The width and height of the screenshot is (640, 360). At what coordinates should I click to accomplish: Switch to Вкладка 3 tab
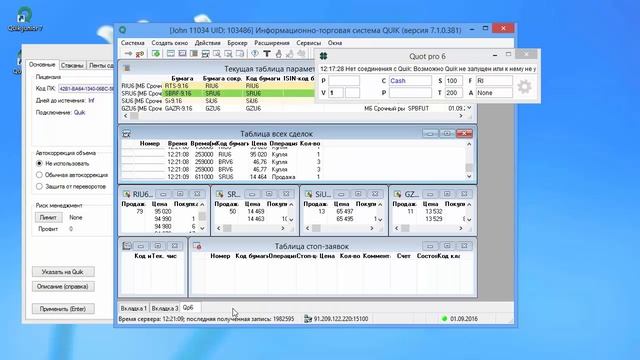(165, 308)
